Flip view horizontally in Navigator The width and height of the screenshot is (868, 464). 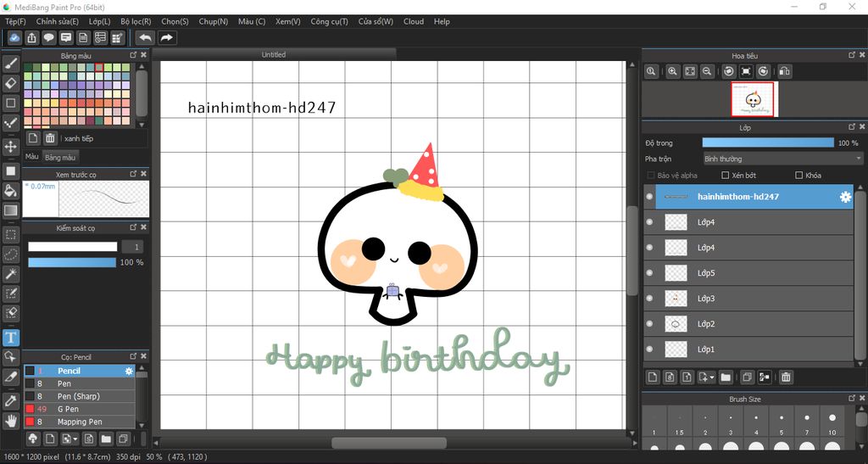click(784, 71)
